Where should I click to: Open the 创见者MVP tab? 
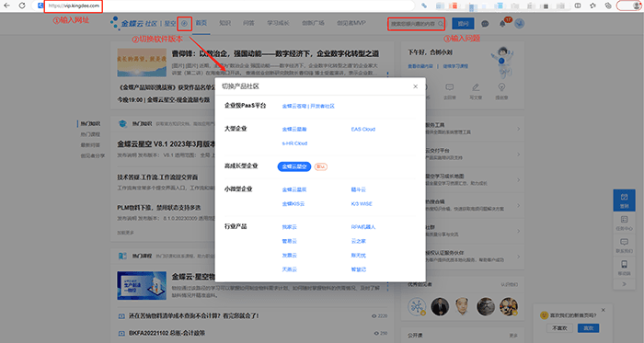(x=351, y=23)
